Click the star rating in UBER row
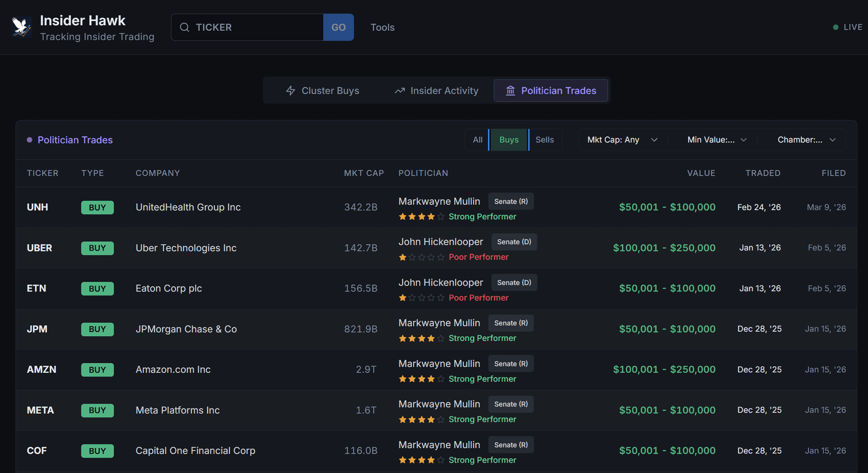 (421, 257)
